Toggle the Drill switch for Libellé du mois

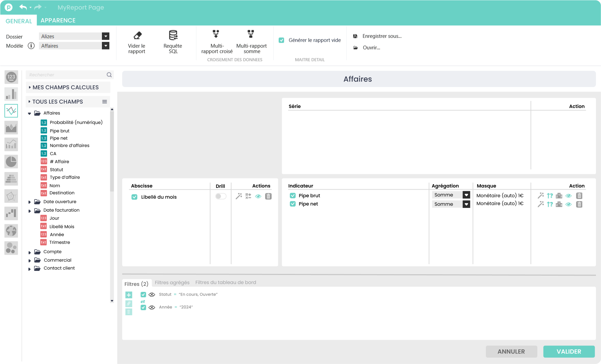pos(221,196)
